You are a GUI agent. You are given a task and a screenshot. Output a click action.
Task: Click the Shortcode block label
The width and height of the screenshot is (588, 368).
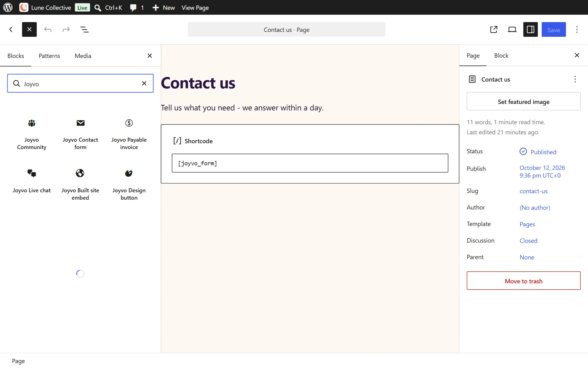tap(198, 141)
